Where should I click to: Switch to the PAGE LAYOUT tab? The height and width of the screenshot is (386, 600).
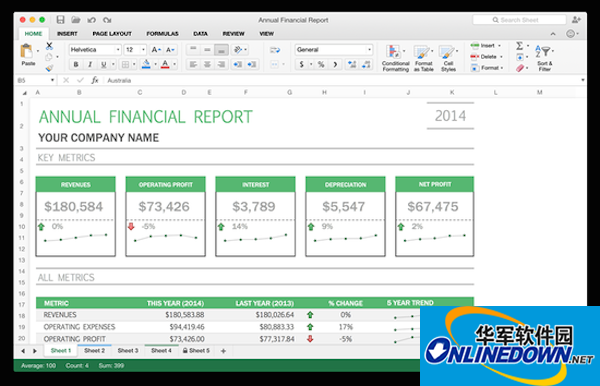(x=112, y=34)
